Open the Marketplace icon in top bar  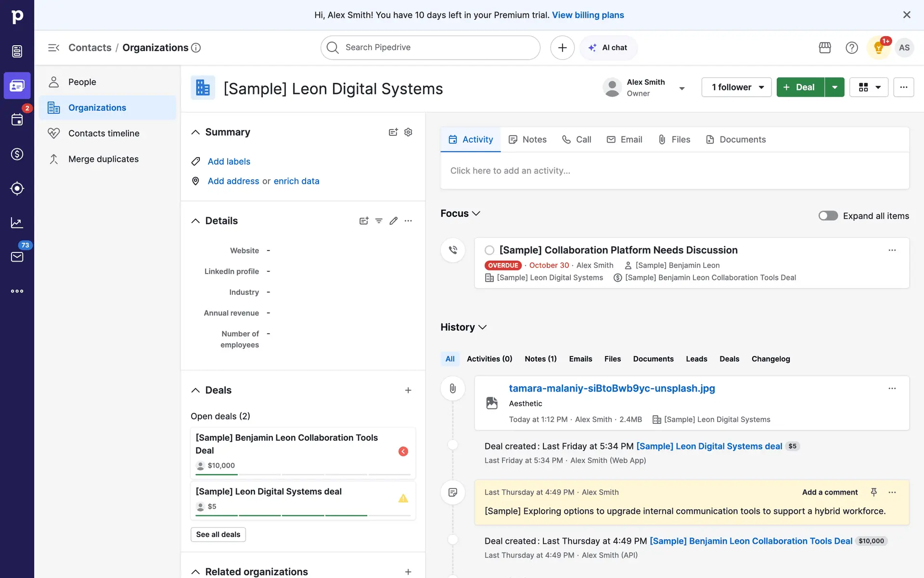[x=825, y=48]
